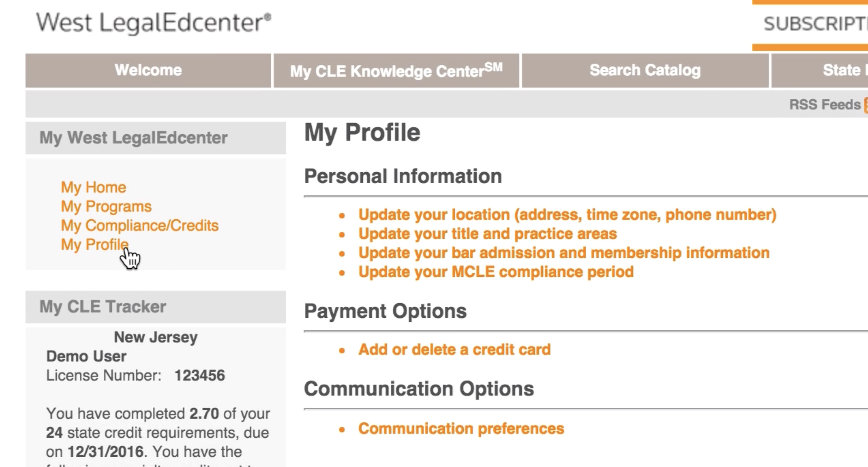Open the Welcome tab

tap(148, 70)
